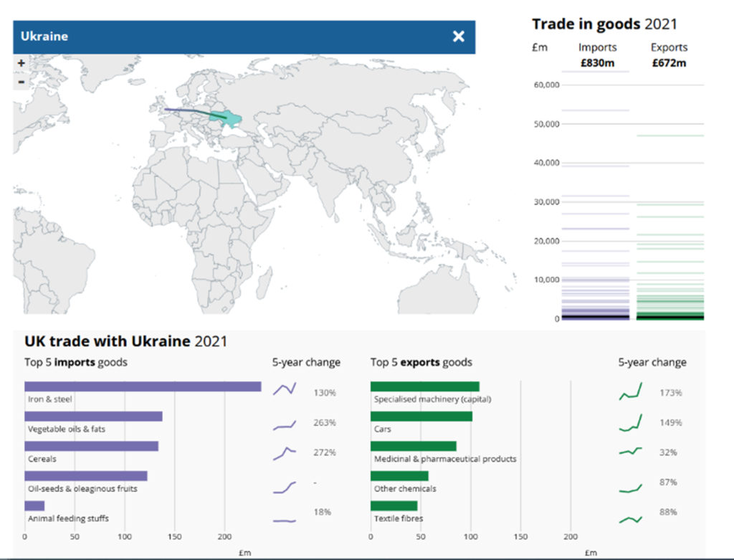The image size is (734, 560).
Task: Click the Animal feeding stuffs bar
Action: 34,506
